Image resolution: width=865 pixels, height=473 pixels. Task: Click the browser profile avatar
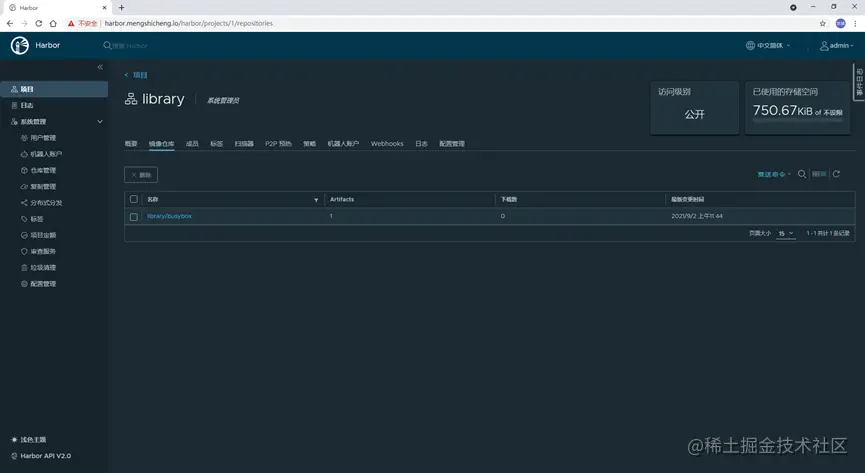[x=840, y=23]
